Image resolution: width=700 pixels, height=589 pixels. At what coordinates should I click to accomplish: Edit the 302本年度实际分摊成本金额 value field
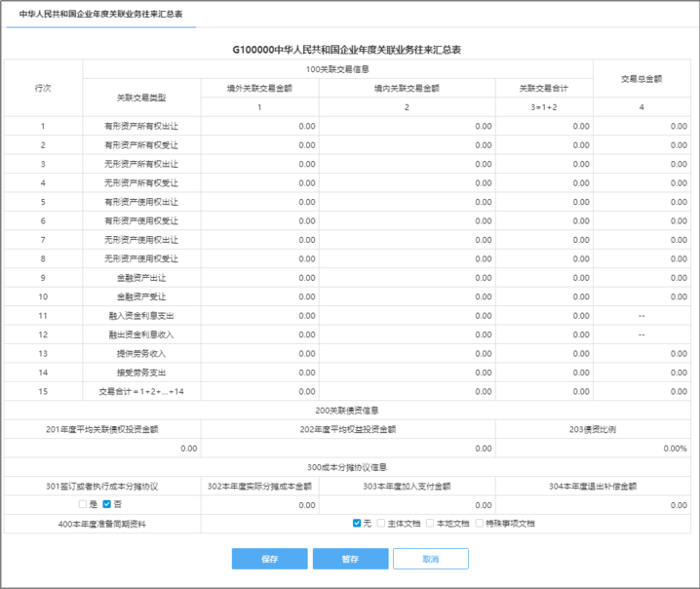tap(260, 505)
